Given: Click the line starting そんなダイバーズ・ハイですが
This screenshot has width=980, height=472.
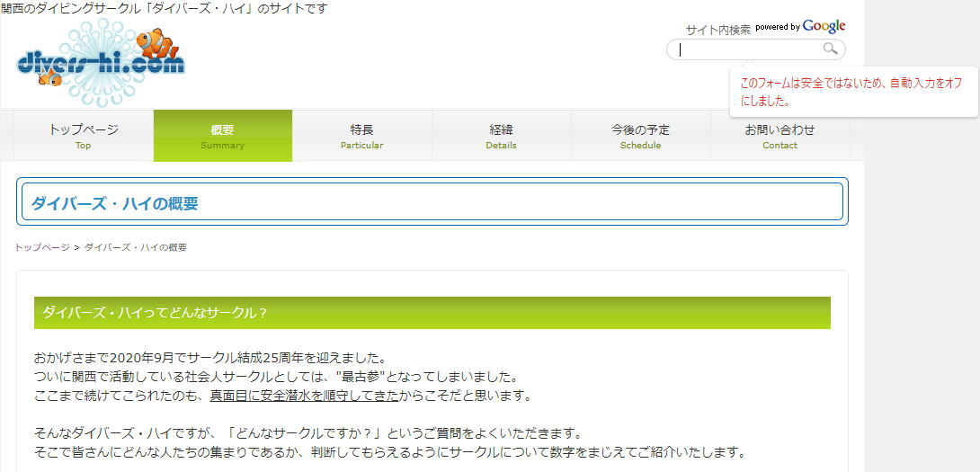Looking at the screenshot, I should coord(308,433).
